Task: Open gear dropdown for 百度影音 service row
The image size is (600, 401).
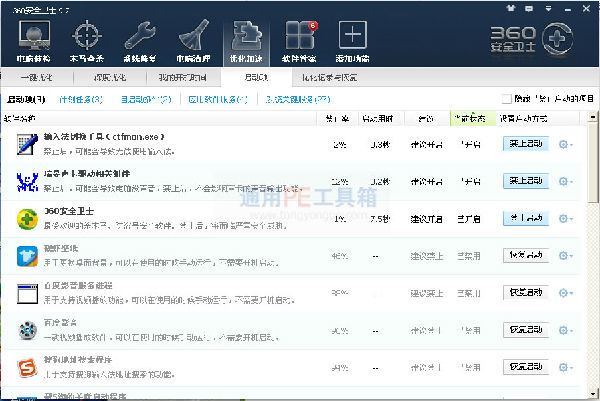Action: click(566, 293)
